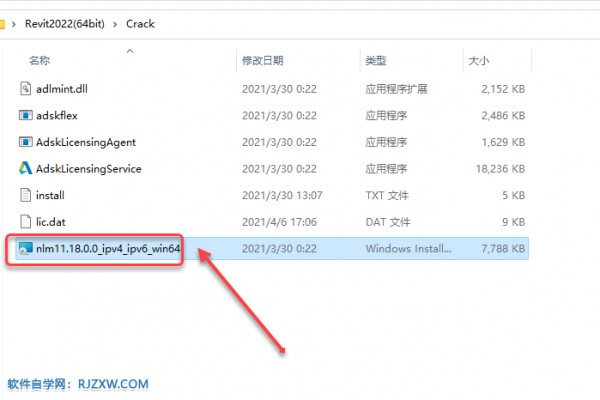600x400 pixels.
Task: Select the AdskLicensingAgent file name
Action: click(x=86, y=142)
